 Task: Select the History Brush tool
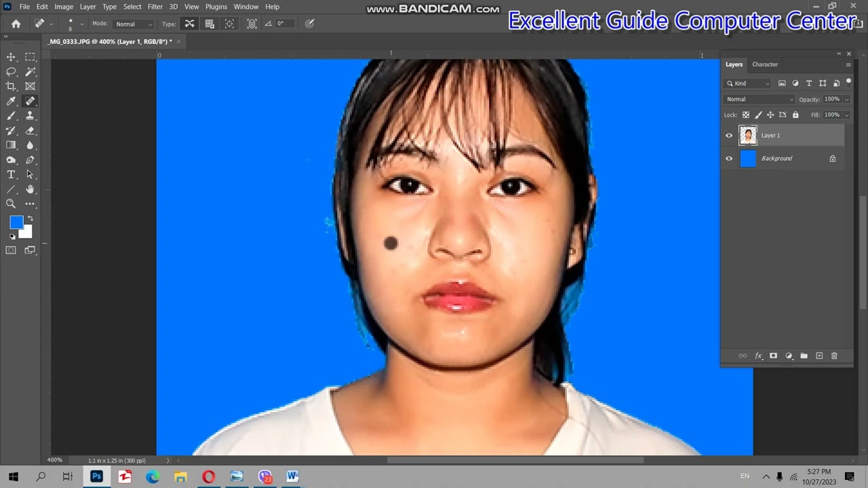11,131
